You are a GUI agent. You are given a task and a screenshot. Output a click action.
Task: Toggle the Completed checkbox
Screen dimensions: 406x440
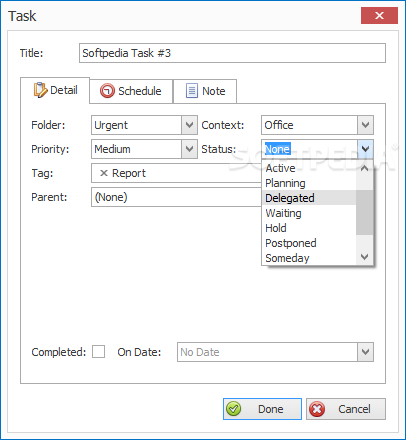(99, 352)
